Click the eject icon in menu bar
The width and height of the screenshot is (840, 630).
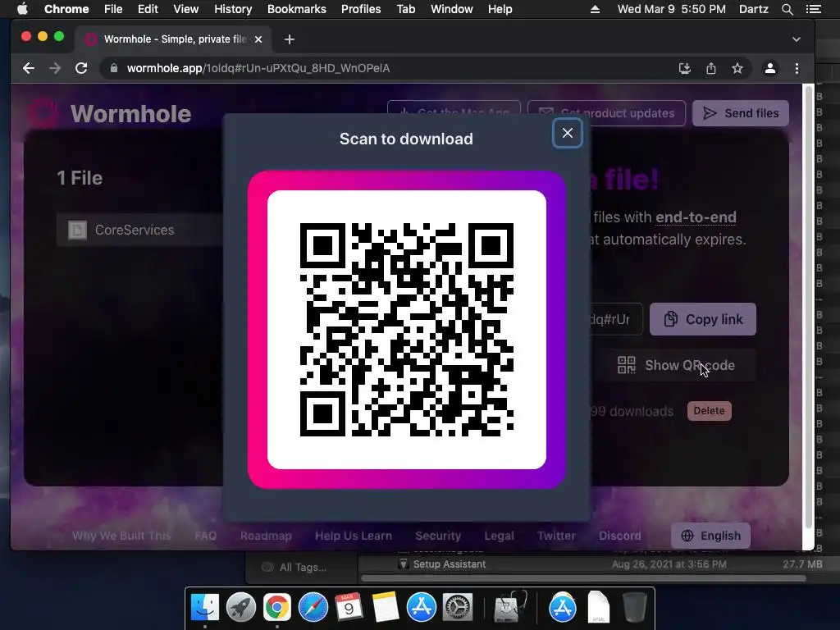click(x=595, y=9)
